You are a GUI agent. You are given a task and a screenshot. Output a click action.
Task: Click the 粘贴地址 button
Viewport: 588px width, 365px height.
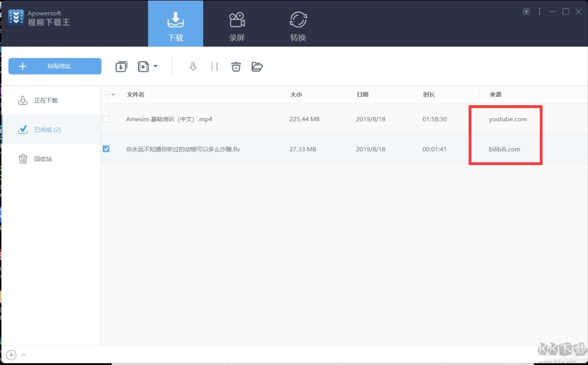(55, 66)
